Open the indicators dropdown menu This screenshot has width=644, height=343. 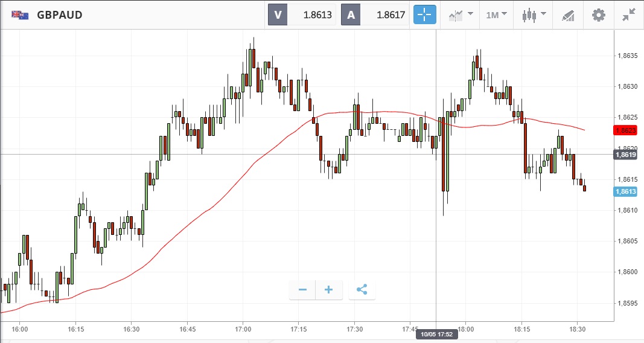[x=461, y=15]
